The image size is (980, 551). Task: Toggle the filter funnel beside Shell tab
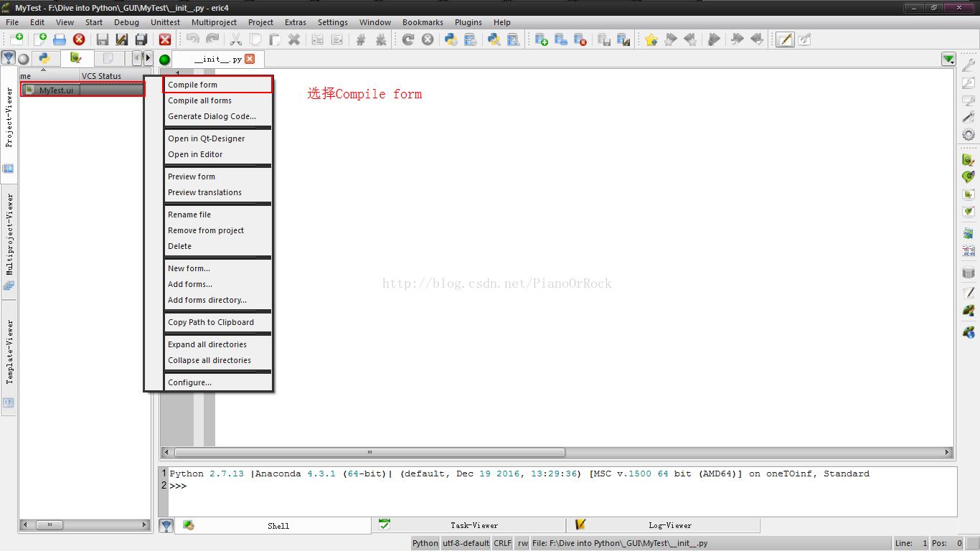point(166,526)
